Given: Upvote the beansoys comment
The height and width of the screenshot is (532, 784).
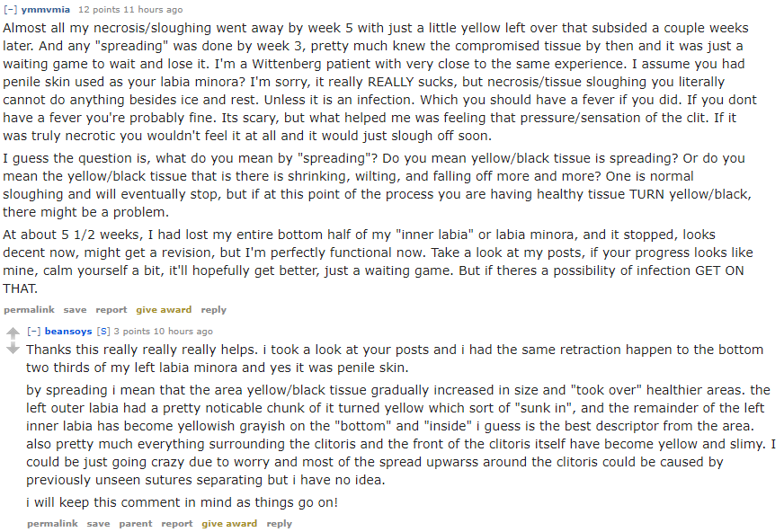Looking at the screenshot, I should click(x=13, y=333).
